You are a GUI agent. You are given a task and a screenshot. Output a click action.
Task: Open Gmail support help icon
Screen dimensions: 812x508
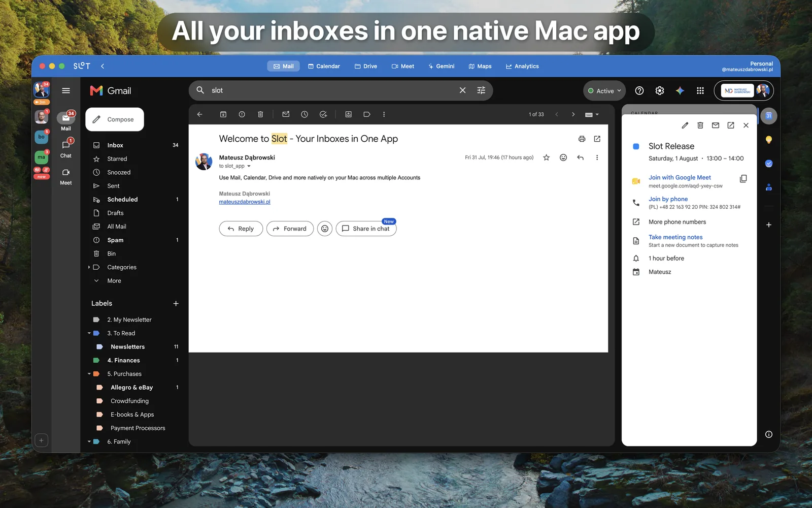[x=639, y=90]
